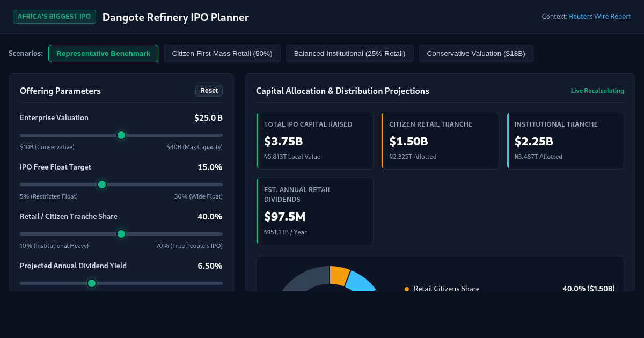Click the Citizen Retail Tranche card
The width and height of the screenshot is (644, 338).
click(x=440, y=141)
